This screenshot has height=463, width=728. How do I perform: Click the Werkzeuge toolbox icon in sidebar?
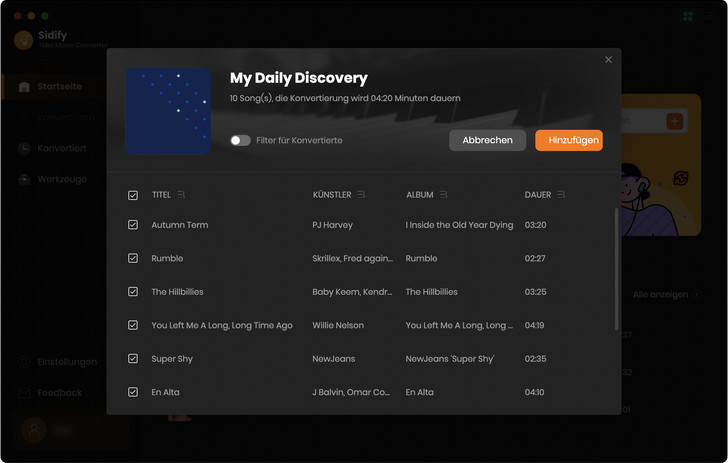[x=24, y=179]
